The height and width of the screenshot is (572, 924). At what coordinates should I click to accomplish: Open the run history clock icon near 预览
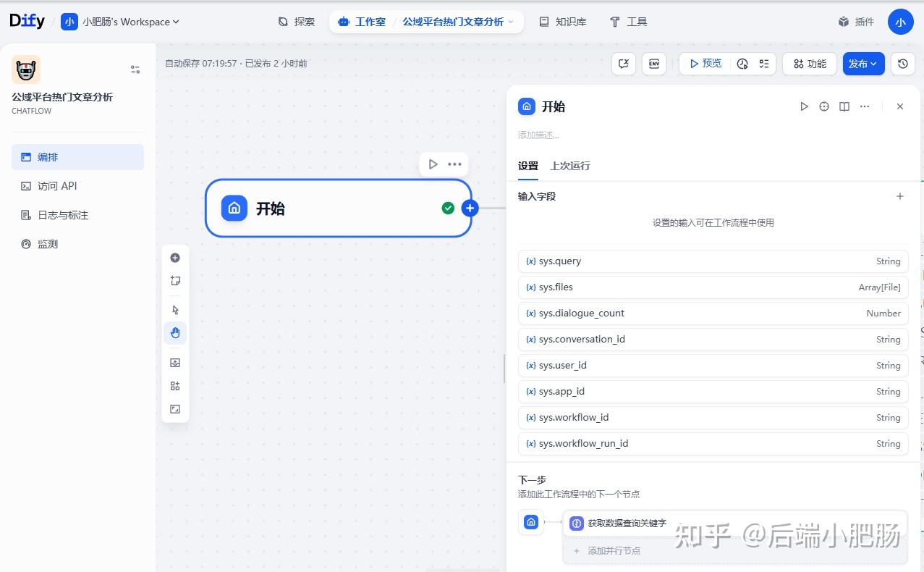(742, 64)
